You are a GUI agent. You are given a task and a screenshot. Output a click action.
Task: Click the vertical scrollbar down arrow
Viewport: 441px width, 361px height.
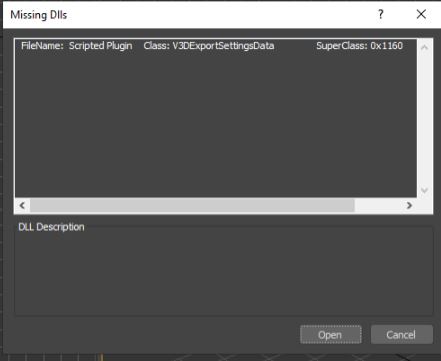point(424,190)
